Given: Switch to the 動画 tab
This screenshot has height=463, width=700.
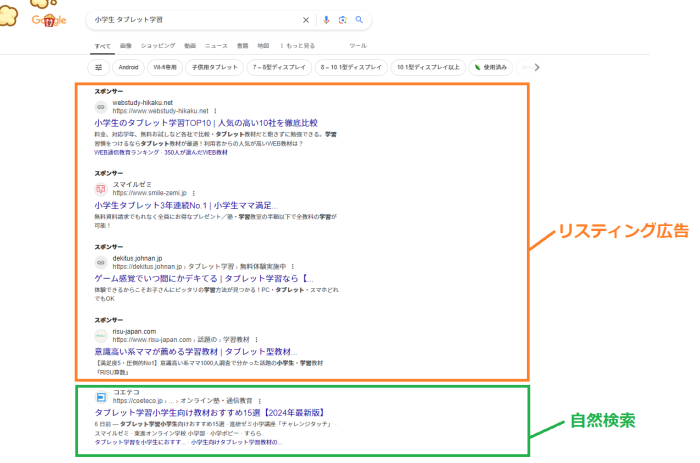Looking at the screenshot, I should click(190, 46).
